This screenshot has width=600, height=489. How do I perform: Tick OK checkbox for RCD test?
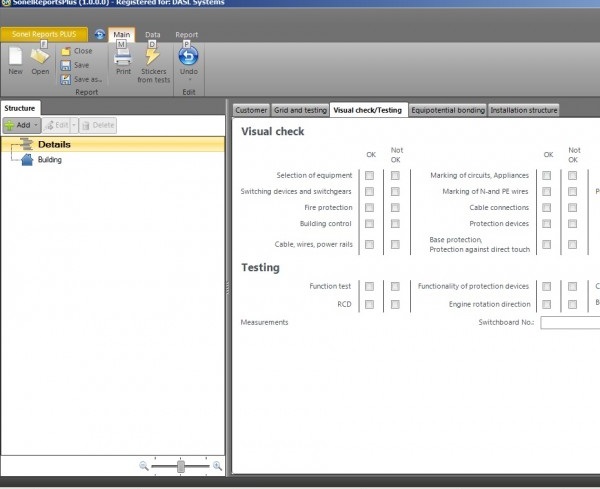(370, 304)
